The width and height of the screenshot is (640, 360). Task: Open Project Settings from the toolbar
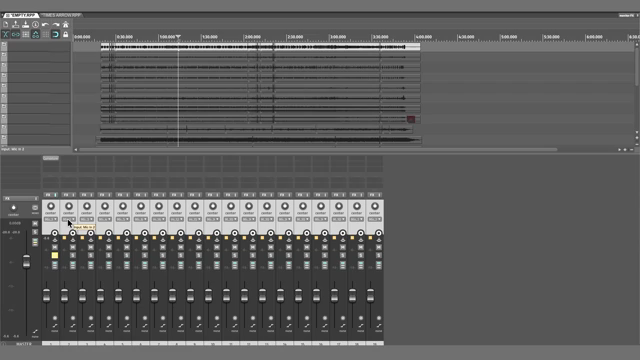pos(36,24)
